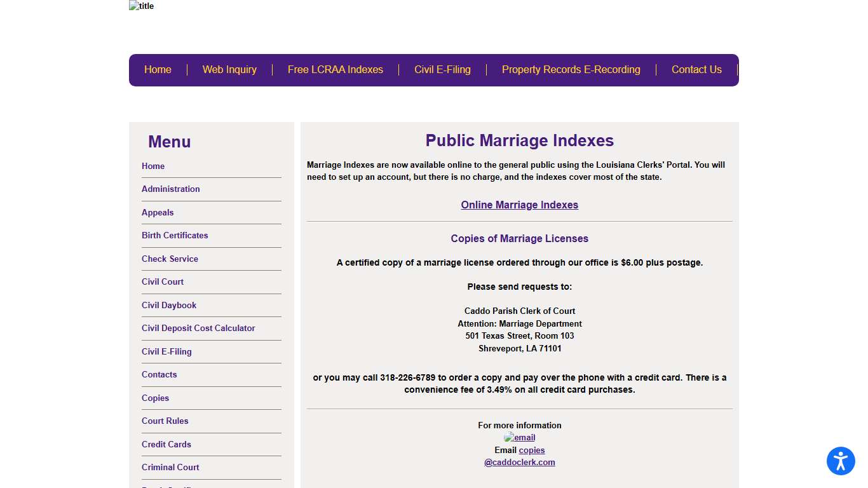Click Contact Us in the navigation bar
This screenshot has width=868, height=488.
click(696, 70)
